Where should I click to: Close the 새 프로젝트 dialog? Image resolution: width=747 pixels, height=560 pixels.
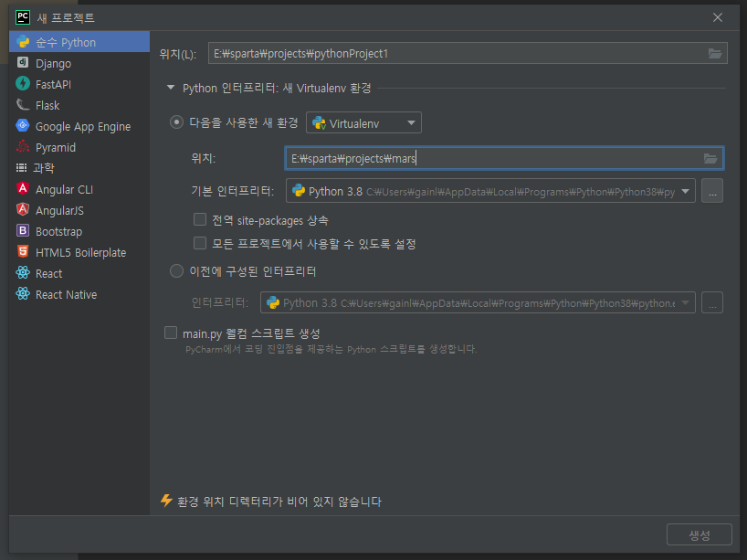click(718, 17)
